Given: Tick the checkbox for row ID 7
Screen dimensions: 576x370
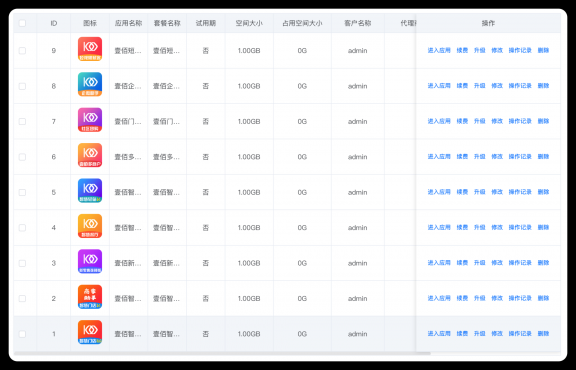Looking at the screenshot, I should point(22,122).
